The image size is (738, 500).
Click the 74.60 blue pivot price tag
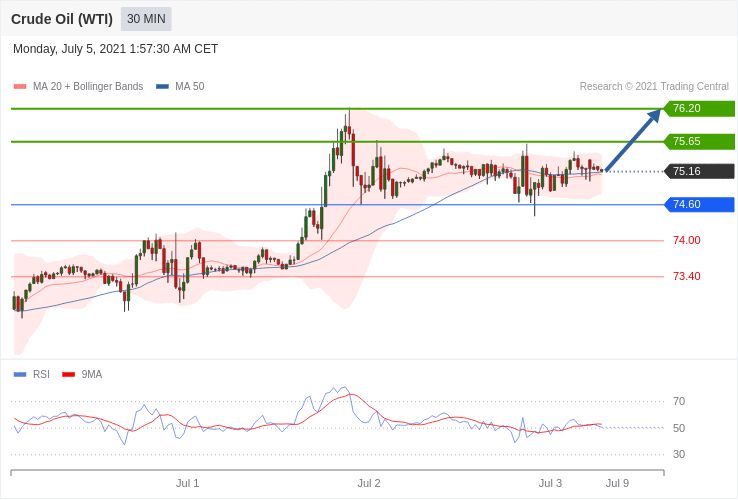click(x=699, y=204)
